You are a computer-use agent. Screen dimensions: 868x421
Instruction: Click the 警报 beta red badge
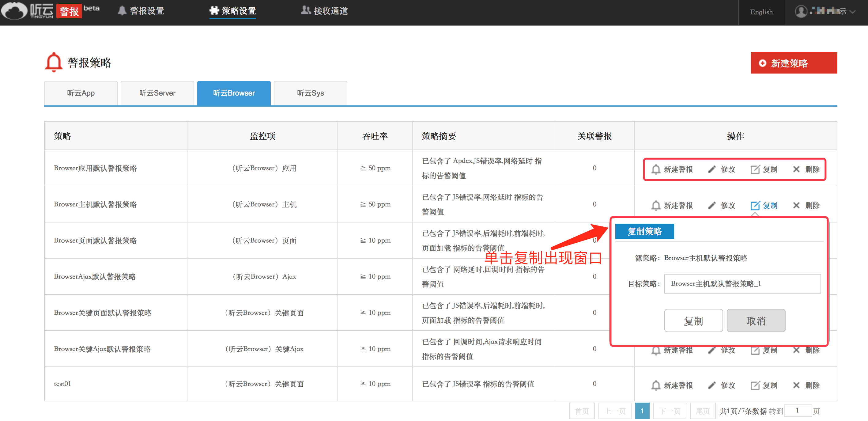point(69,11)
